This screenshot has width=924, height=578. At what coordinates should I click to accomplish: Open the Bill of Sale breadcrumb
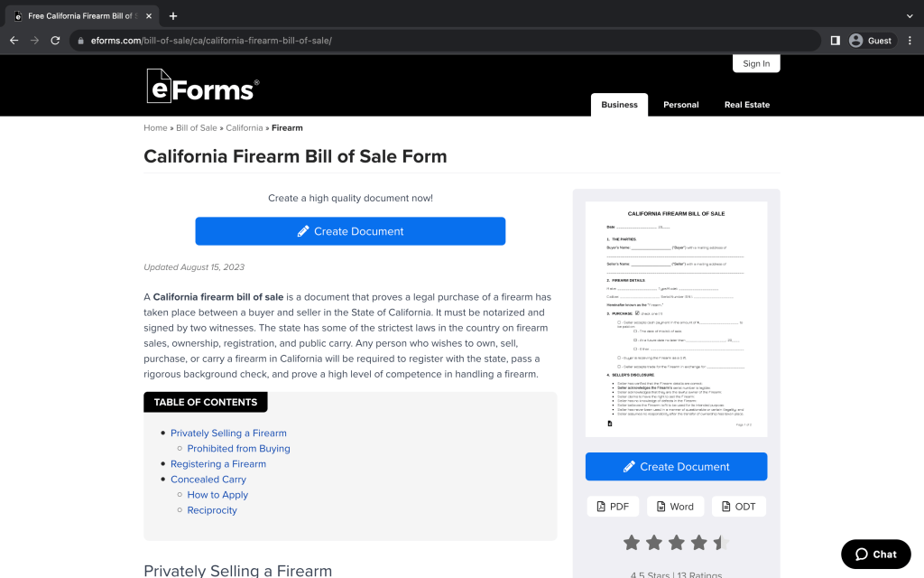(197, 128)
